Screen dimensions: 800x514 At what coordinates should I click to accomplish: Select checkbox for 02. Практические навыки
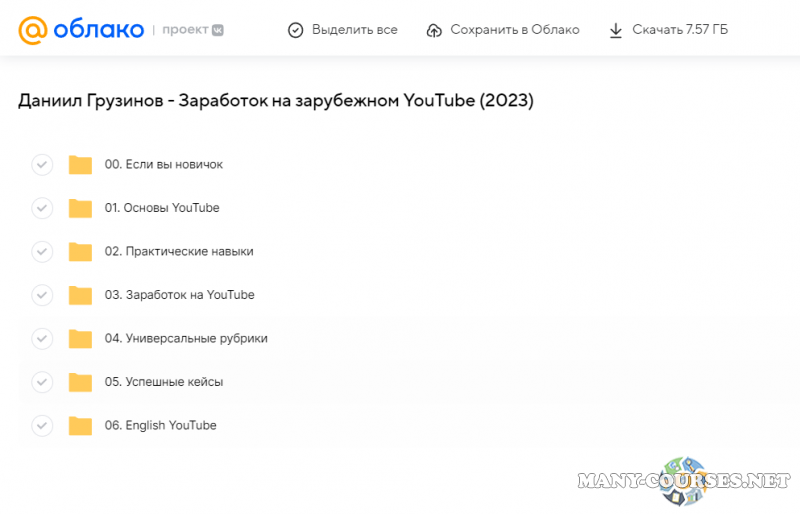point(42,252)
